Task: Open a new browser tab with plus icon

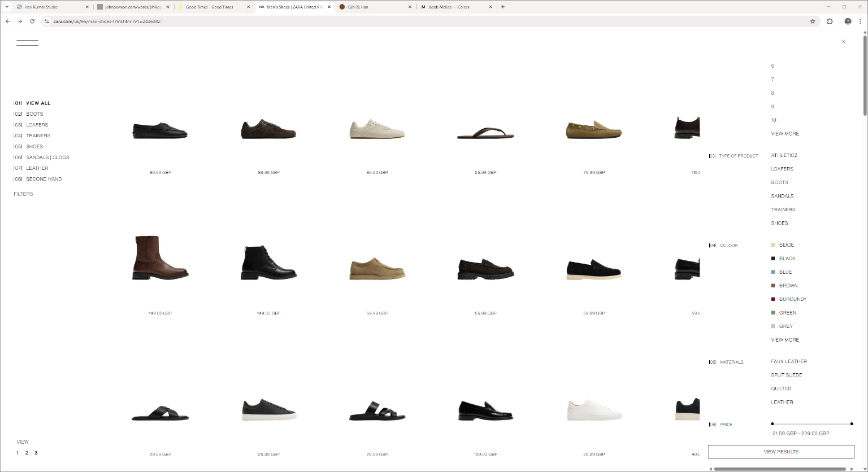Action: point(503,7)
